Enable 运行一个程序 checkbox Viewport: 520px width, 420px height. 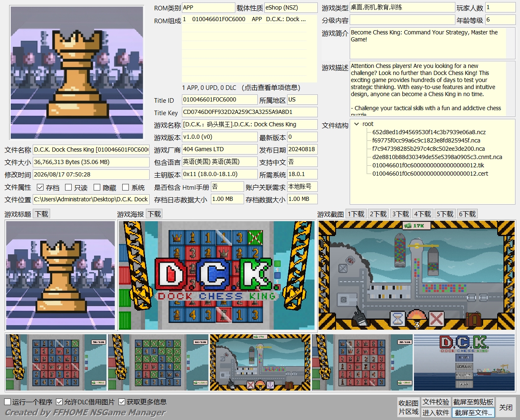(x=7, y=402)
